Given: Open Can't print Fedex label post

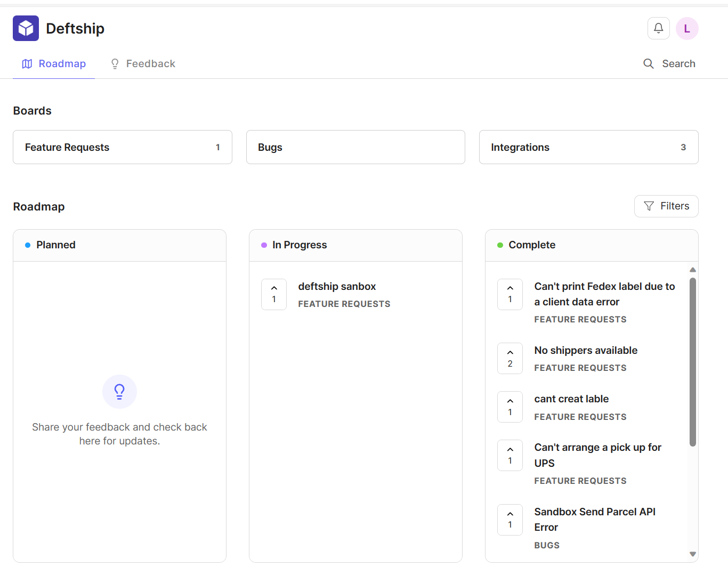Looking at the screenshot, I should point(605,294).
